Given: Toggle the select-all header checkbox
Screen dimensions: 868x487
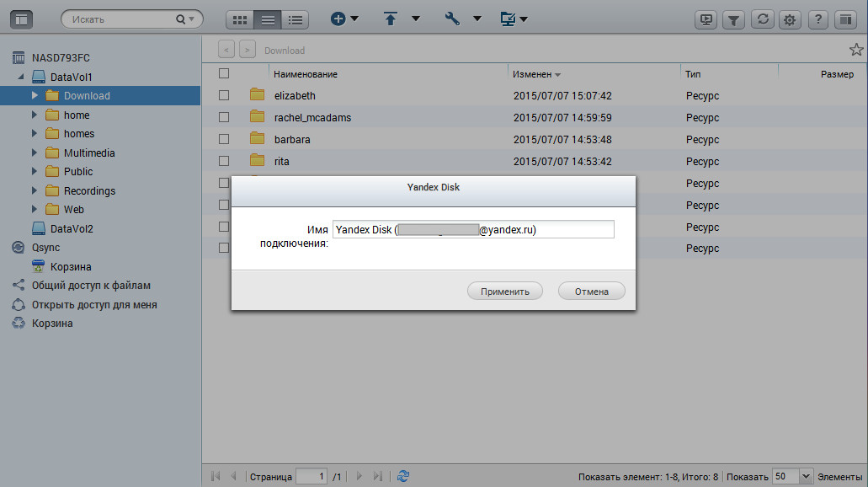Looking at the screenshot, I should point(224,73).
